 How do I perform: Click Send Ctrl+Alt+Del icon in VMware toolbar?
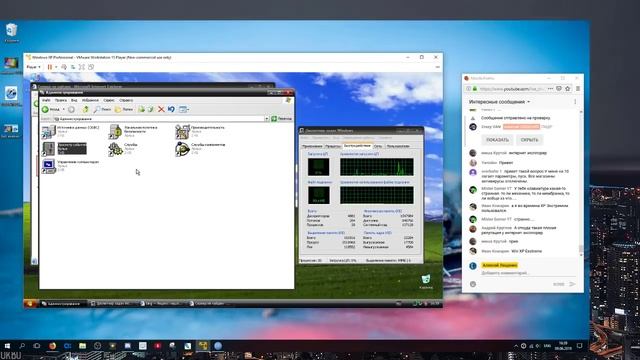(x=64, y=67)
